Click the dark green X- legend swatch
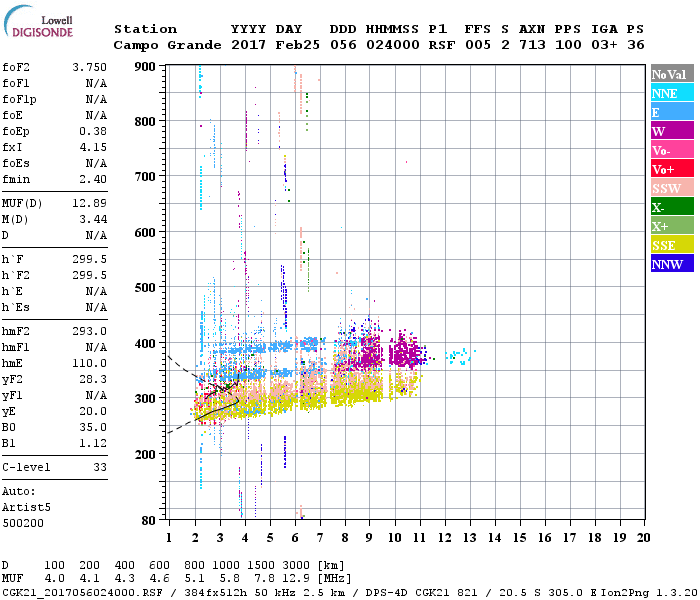The image size is (700, 600). pyautogui.click(x=670, y=207)
